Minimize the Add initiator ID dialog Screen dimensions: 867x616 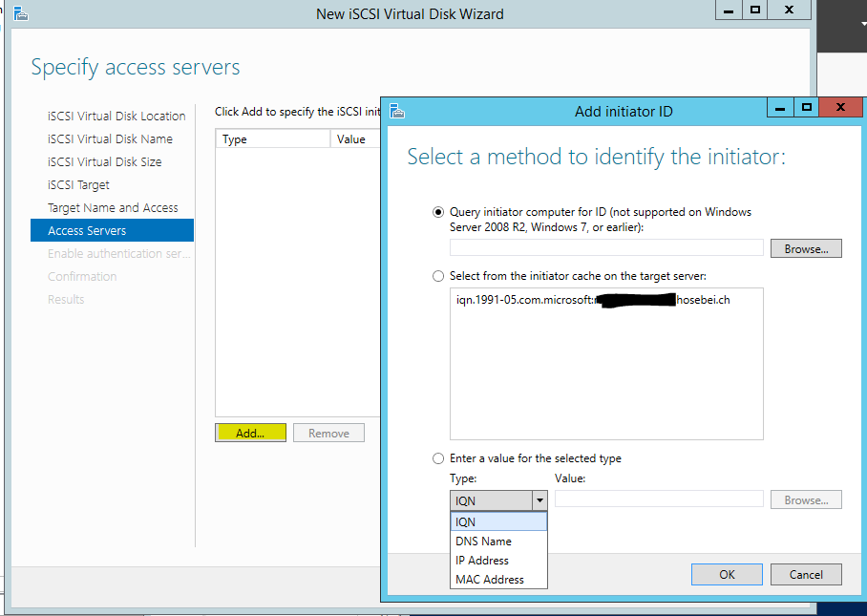pos(780,107)
